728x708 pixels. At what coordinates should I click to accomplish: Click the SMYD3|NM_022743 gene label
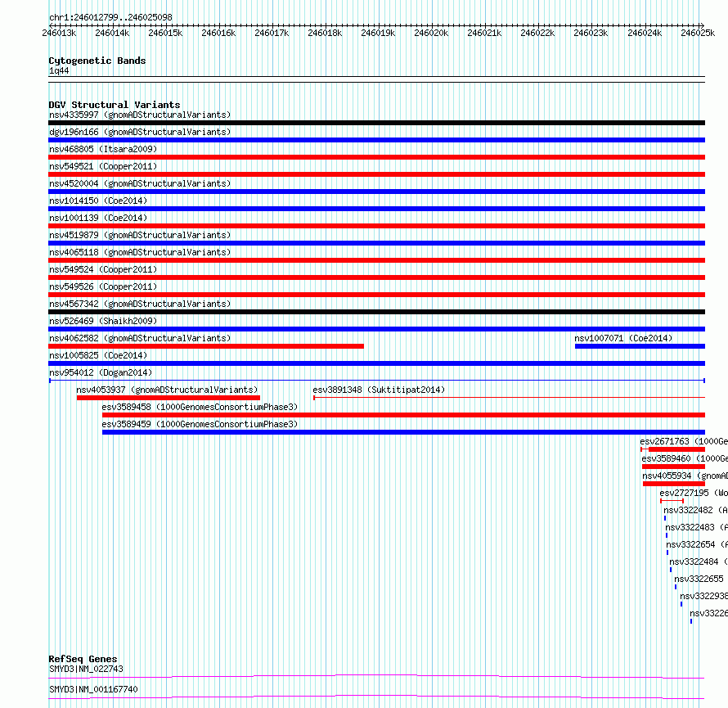coord(87,669)
